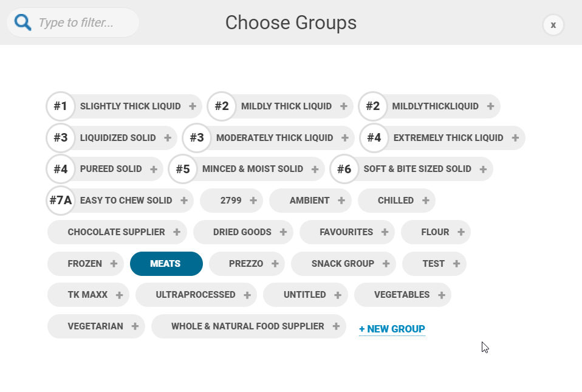
Task: Click plus icon beside Liquidized Solid
Action: coord(168,138)
